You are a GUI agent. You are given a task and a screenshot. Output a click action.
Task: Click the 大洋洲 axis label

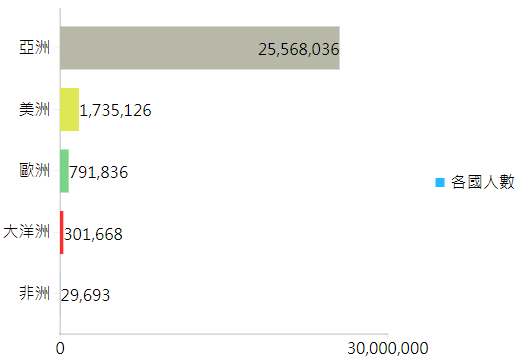27,232
